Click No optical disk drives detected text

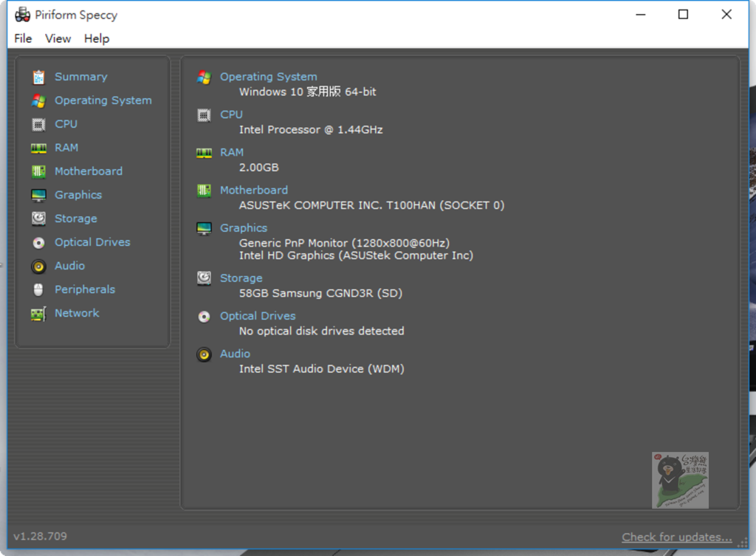(x=322, y=331)
